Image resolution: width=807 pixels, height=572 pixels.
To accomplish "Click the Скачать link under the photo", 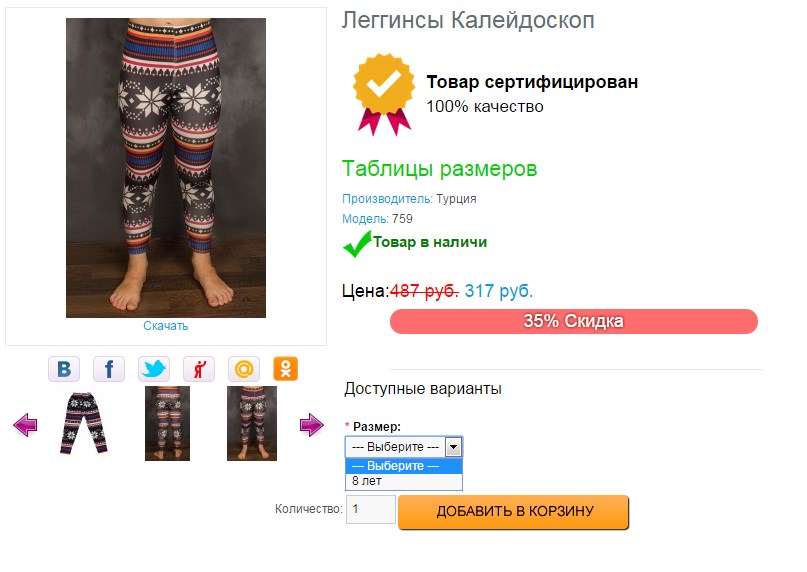I will tap(166, 326).
